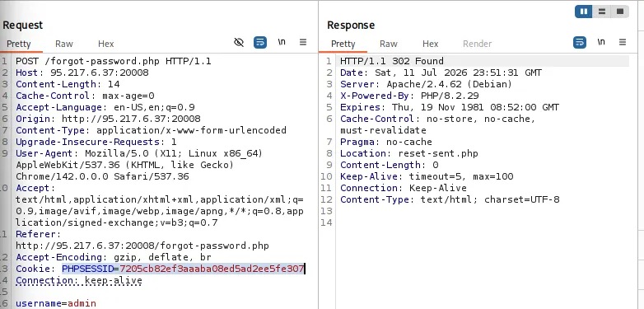Click the POST /forgot-password.php request line
This screenshot has width=644, height=309.
tap(114, 61)
